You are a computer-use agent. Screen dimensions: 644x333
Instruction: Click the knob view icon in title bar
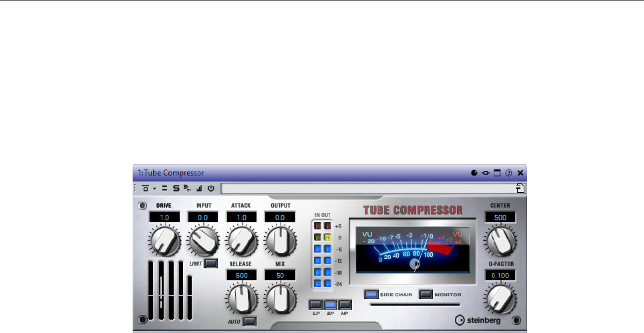(474, 173)
